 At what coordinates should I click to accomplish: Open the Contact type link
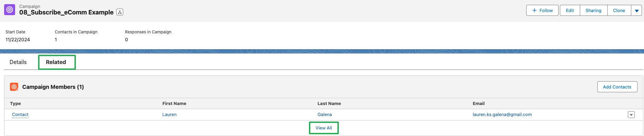pos(20,115)
